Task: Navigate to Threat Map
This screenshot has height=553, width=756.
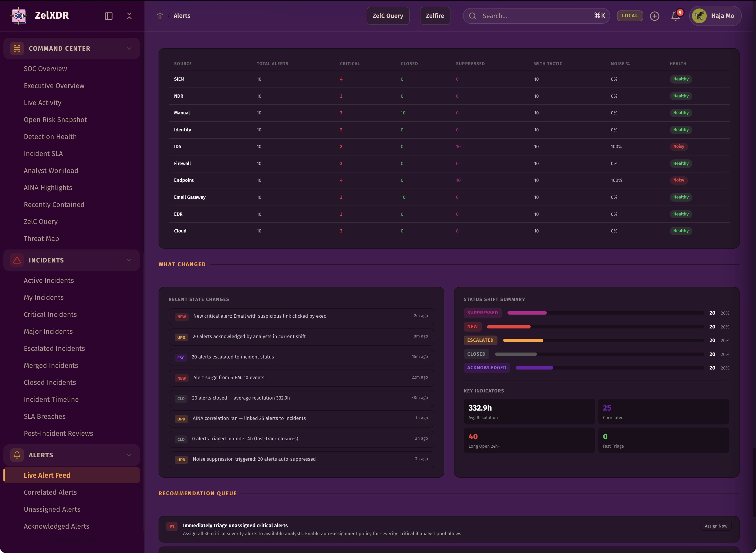Action: tap(41, 238)
